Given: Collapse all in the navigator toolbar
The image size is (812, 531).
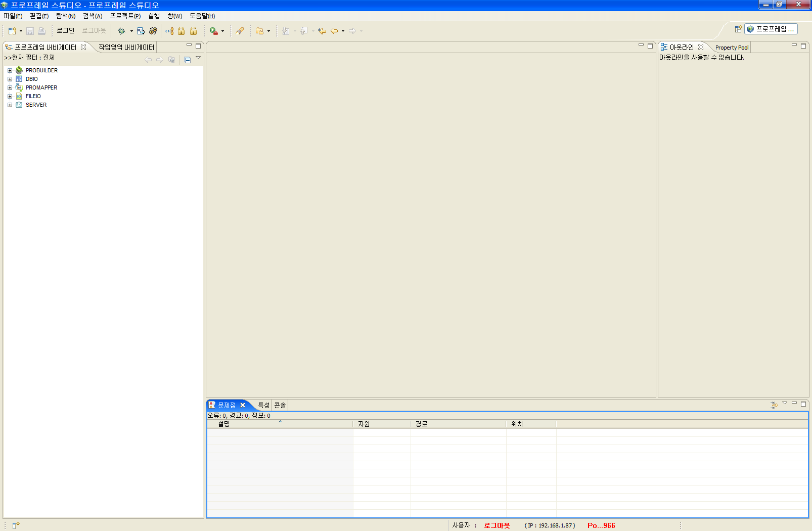Looking at the screenshot, I should [x=187, y=59].
